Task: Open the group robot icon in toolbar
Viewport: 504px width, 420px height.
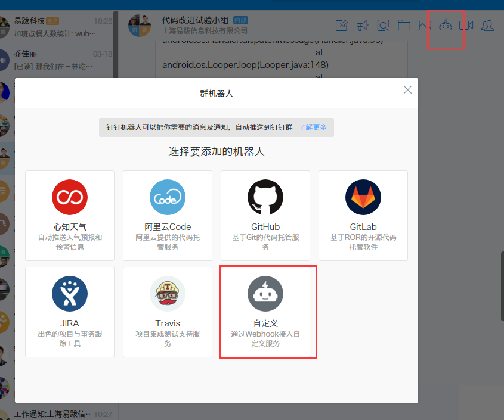Action: pos(446,26)
